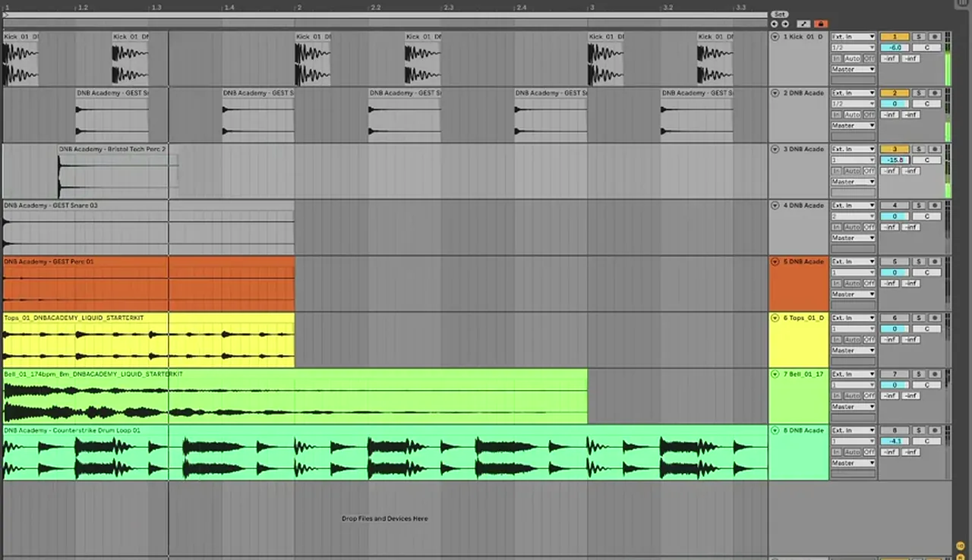Deactivate track 1 via yellow activator button
This screenshot has height=560, width=972.
tap(895, 36)
